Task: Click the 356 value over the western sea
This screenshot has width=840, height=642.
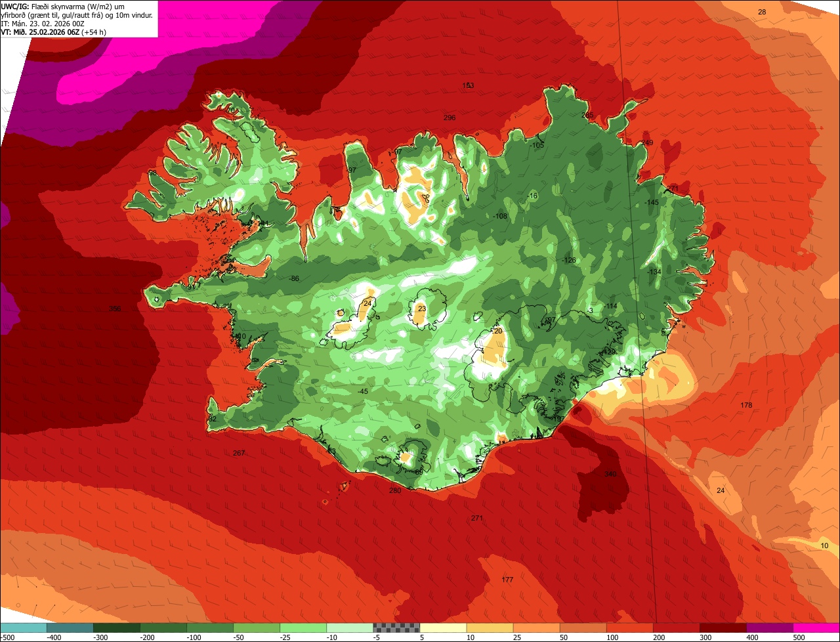Action: coord(115,309)
